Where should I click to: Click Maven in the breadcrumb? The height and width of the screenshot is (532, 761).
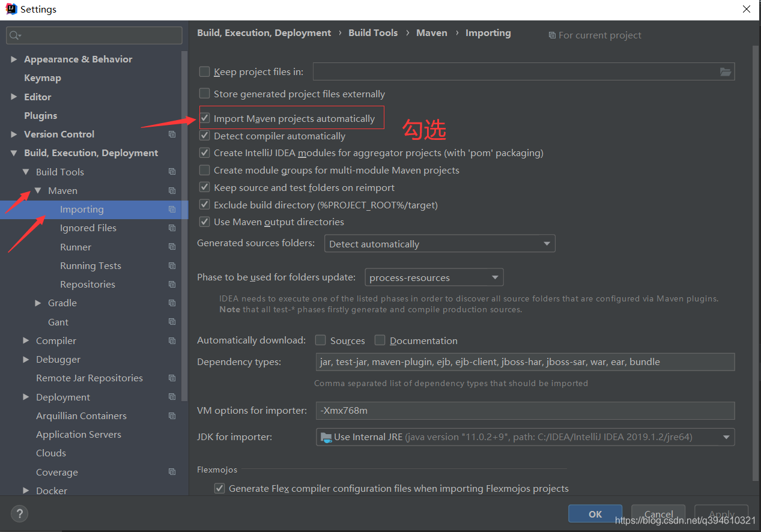click(432, 33)
